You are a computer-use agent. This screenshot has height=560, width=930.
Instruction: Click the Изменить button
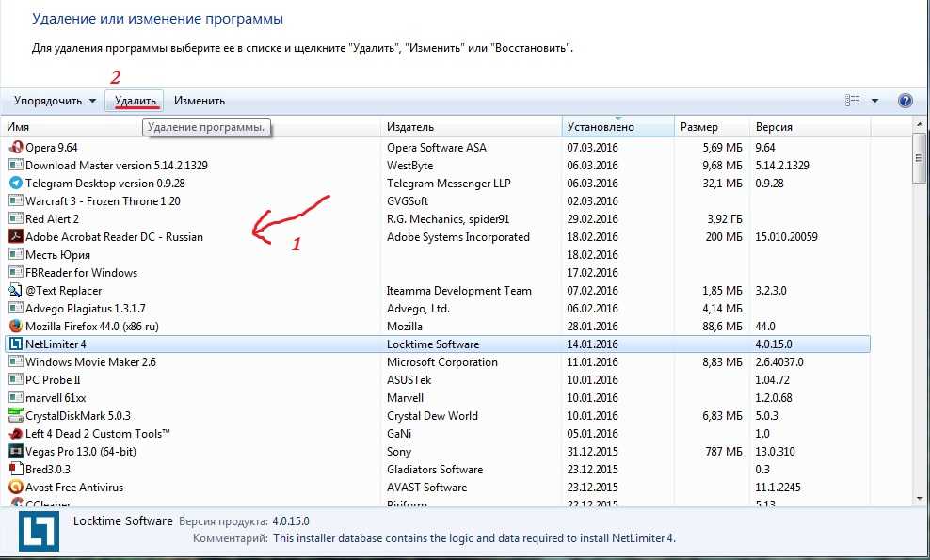(x=200, y=101)
